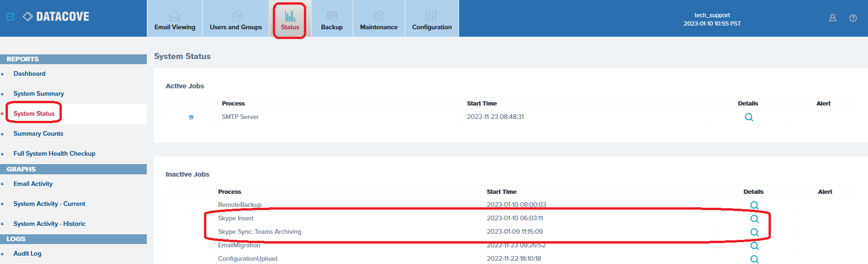Viewport: 868px width, 264px height.
Task: View details of RemoteBackup job
Action: coord(754,205)
